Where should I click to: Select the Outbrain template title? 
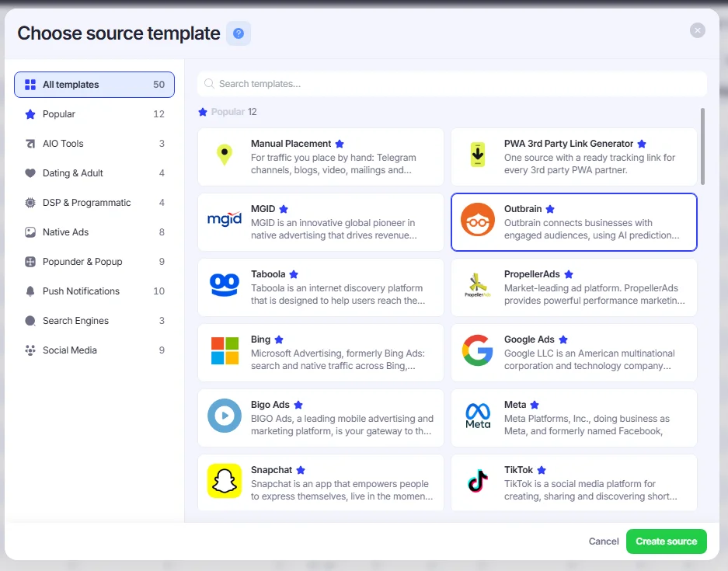523,209
